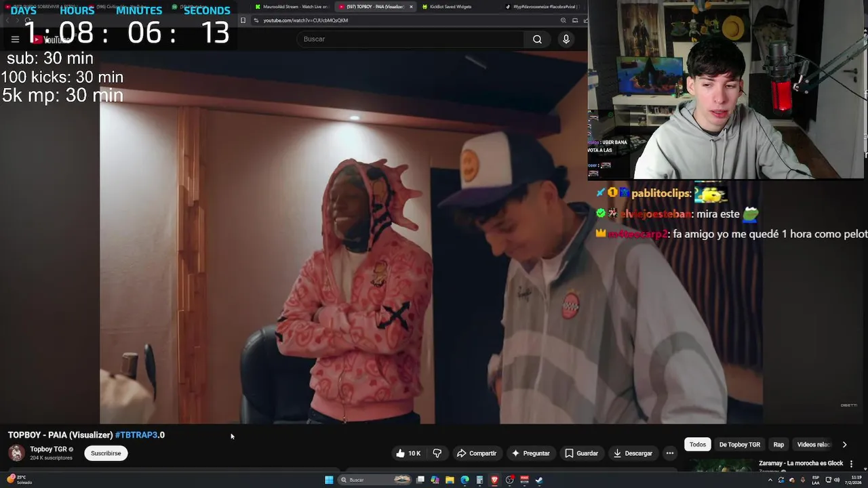Click the video title TOPBOY - PAIA (Visualizer)

(60, 435)
